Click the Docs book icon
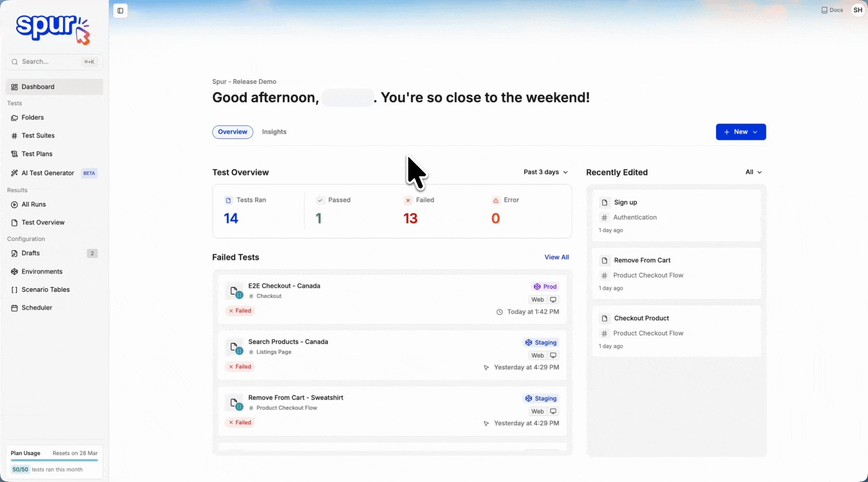Screen dimensions: 868x482 tap(824, 10)
